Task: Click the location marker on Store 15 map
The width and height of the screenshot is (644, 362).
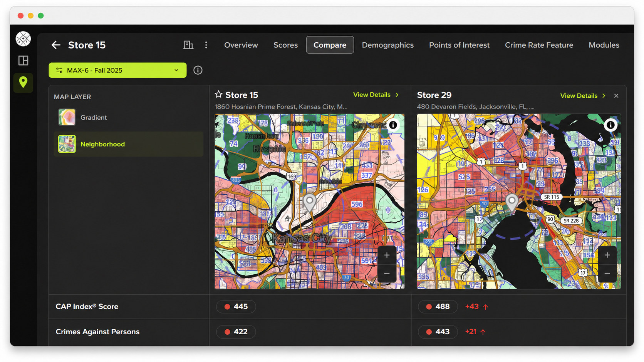Action: 310,202
